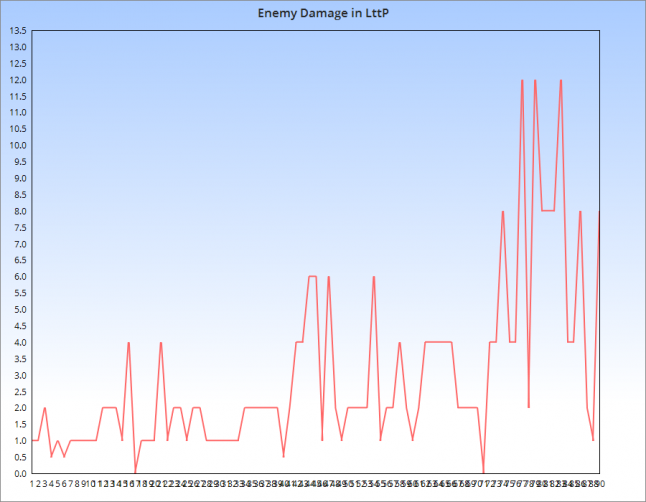
Task: Click the 4.0 y-axis tick label
Action: click(x=17, y=342)
